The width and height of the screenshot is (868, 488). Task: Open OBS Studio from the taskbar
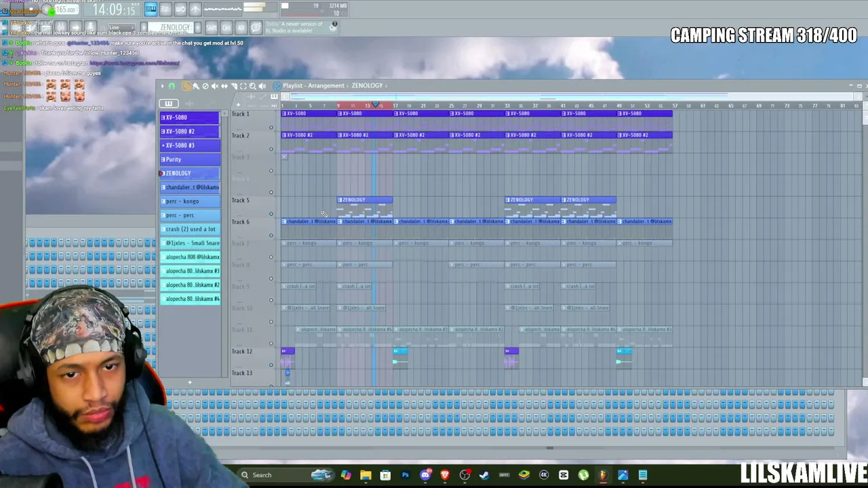click(x=465, y=475)
